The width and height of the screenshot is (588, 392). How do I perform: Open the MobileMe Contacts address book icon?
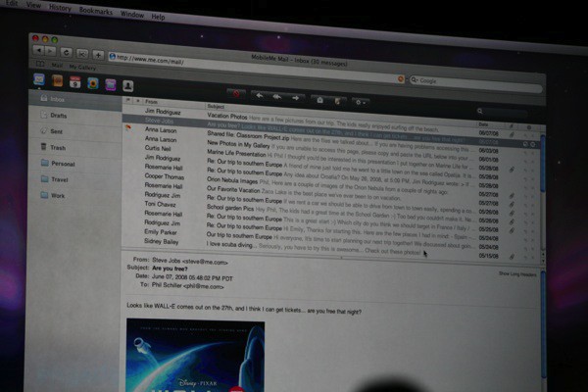coord(58,80)
